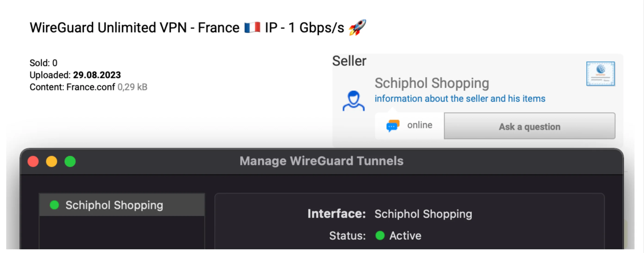The image size is (644, 253).
Task: Click the France.conf content file name
Action: (90, 87)
